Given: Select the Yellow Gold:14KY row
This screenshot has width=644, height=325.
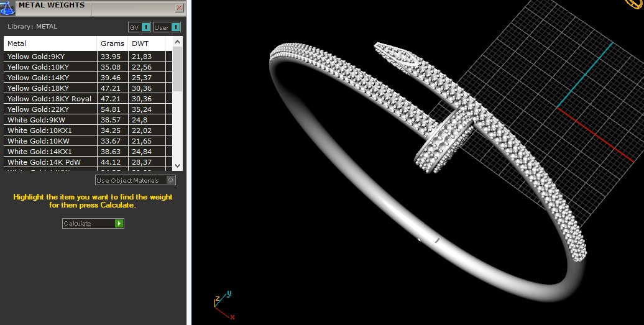Looking at the screenshot, I should [x=88, y=78].
